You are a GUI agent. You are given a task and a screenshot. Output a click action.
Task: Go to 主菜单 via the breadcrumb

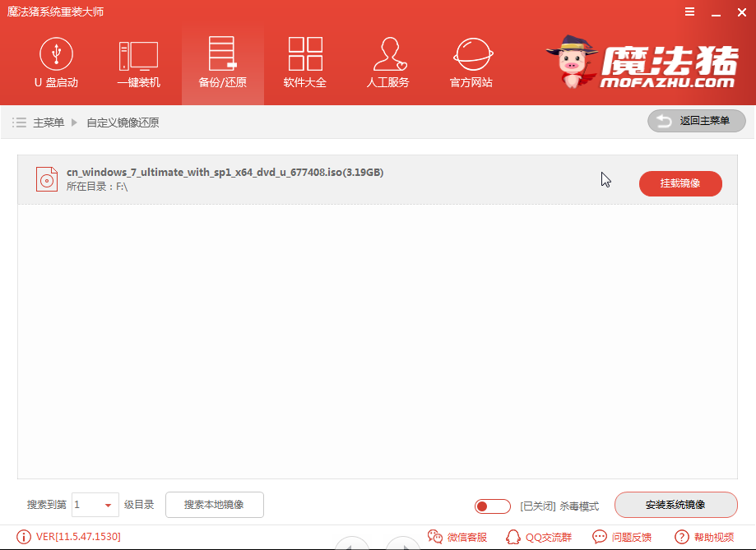click(49, 122)
